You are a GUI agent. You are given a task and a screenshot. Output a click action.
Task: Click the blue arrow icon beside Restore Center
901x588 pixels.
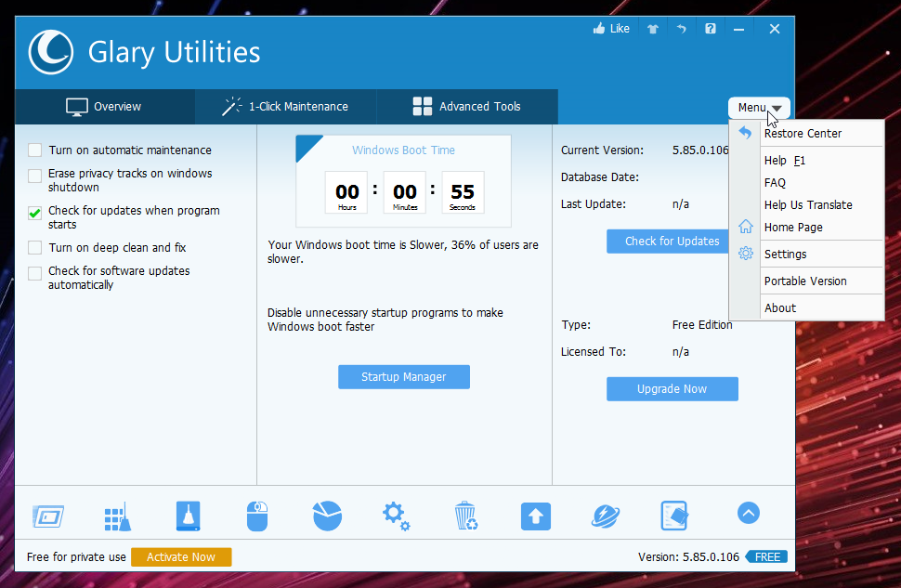[745, 133]
